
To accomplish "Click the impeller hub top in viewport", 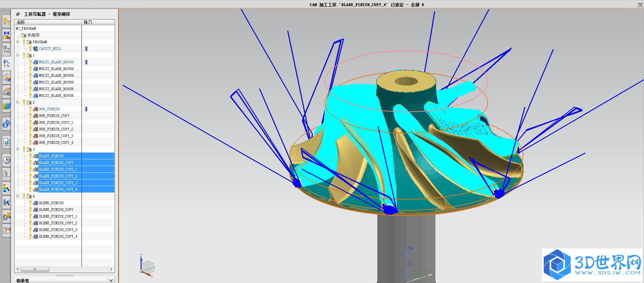I will coord(406,81).
